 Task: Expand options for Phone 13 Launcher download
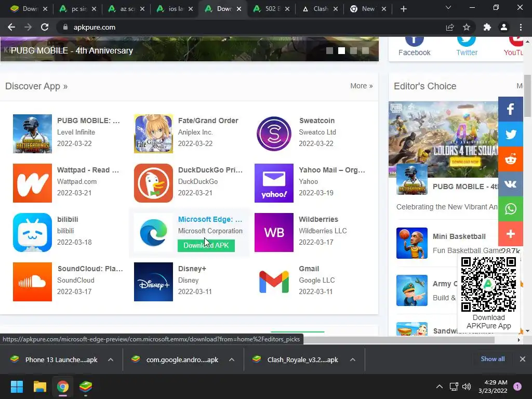pos(111,360)
